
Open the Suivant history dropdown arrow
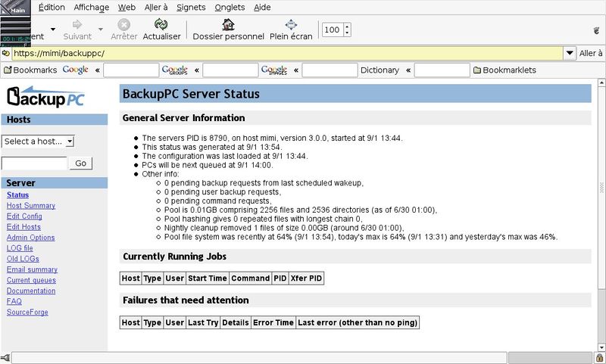[x=100, y=30]
